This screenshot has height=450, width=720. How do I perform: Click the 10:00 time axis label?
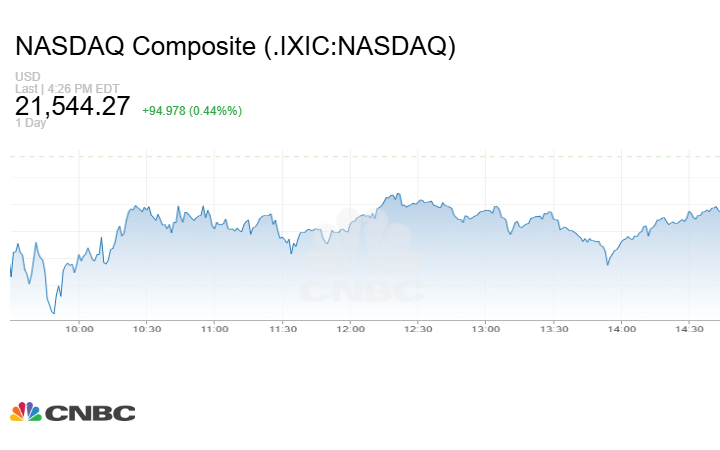pos(79,328)
